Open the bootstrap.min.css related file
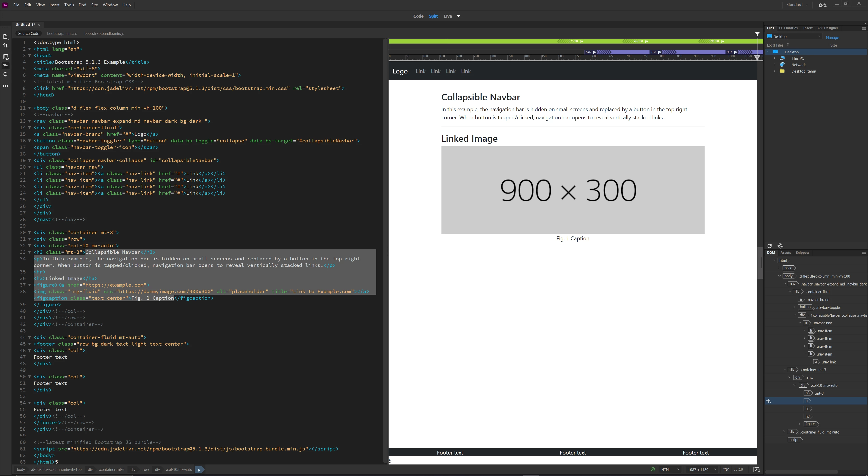The image size is (868, 476). point(62,33)
